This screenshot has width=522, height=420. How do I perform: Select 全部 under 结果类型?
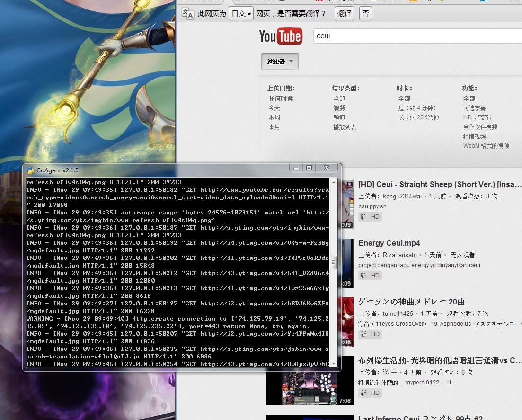click(339, 98)
